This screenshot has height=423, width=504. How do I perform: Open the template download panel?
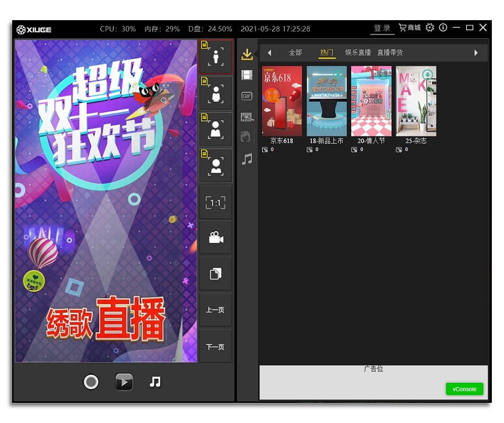247,54
